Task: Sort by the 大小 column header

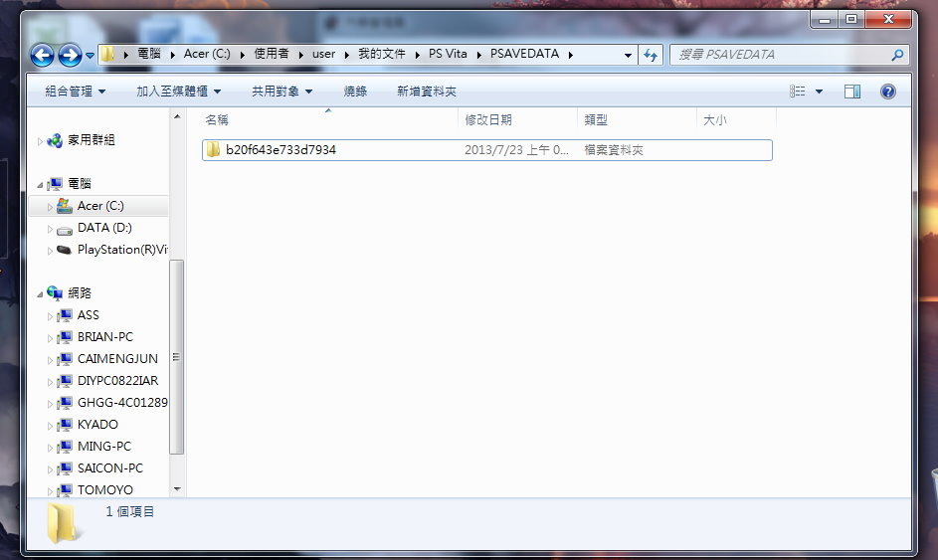Action: coord(737,119)
